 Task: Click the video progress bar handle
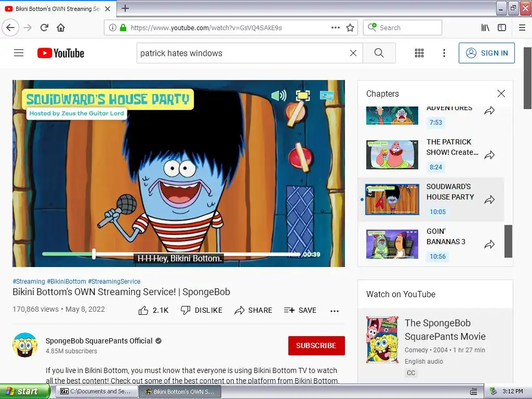(94, 254)
